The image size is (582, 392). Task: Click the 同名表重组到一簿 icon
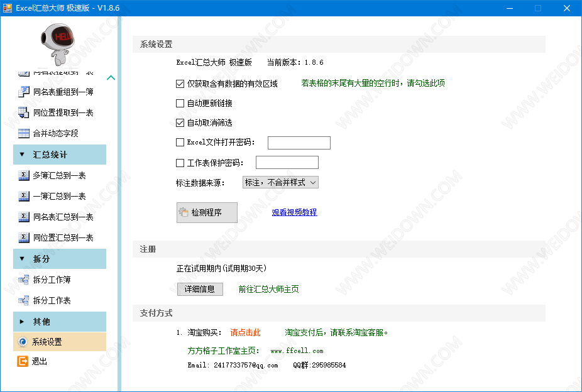[24, 92]
